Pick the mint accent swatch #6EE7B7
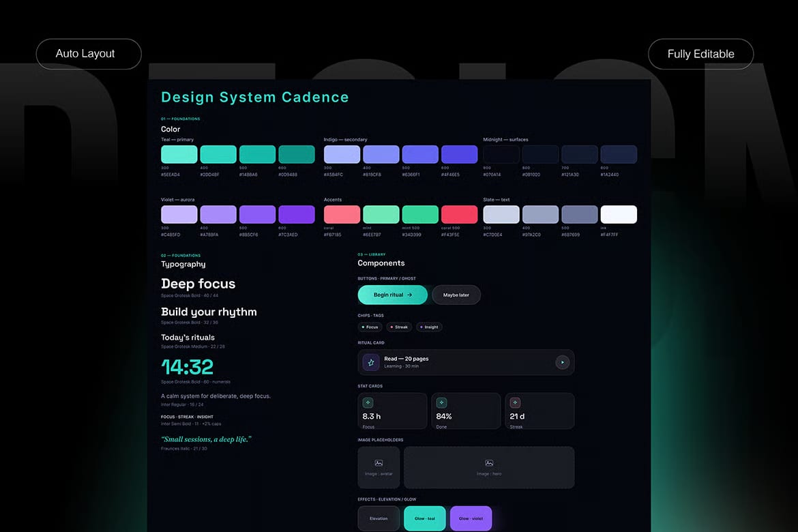Image resolution: width=798 pixels, height=532 pixels. [381, 214]
